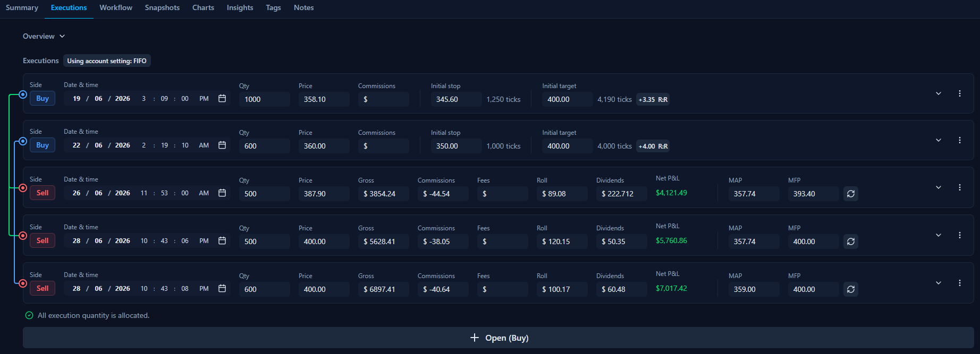Image resolution: width=980 pixels, height=354 pixels.
Task: Expand details of the $5,760.86 Sell row
Action: [x=938, y=235]
